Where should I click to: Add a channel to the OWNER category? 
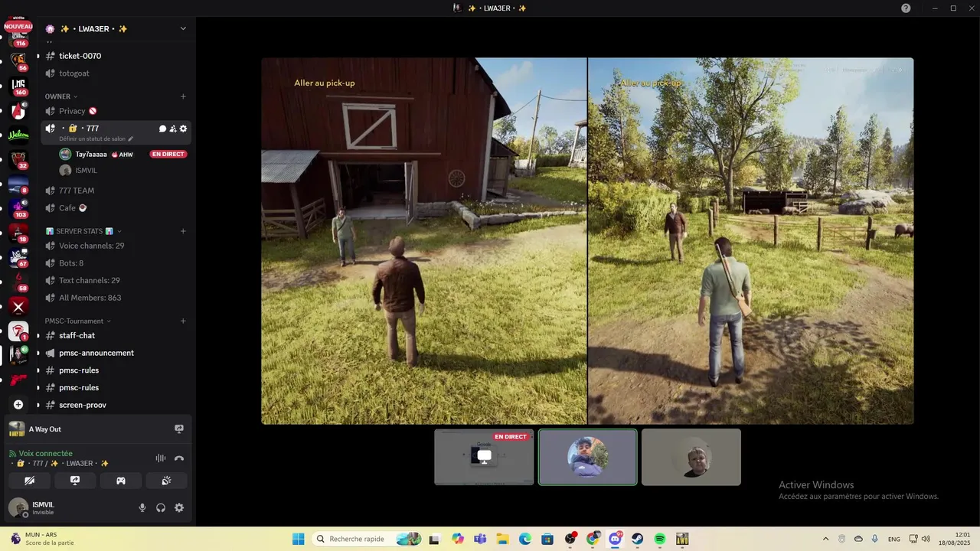183,96
